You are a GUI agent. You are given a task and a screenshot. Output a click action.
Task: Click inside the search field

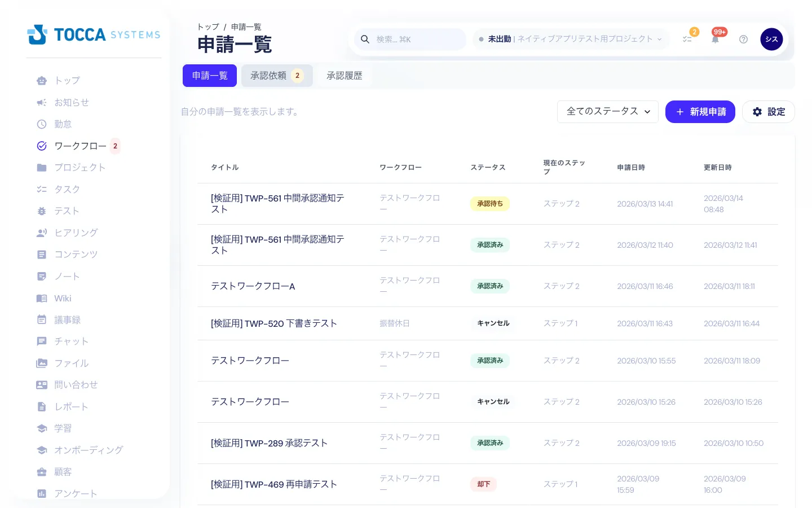pyautogui.click(x=417, y=39)
